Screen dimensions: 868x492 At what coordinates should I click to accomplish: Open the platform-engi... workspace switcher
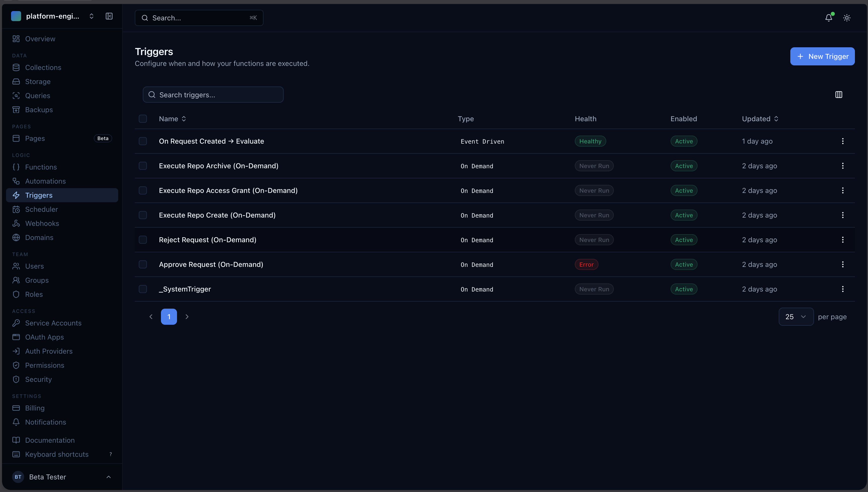(x=53, y=16)
